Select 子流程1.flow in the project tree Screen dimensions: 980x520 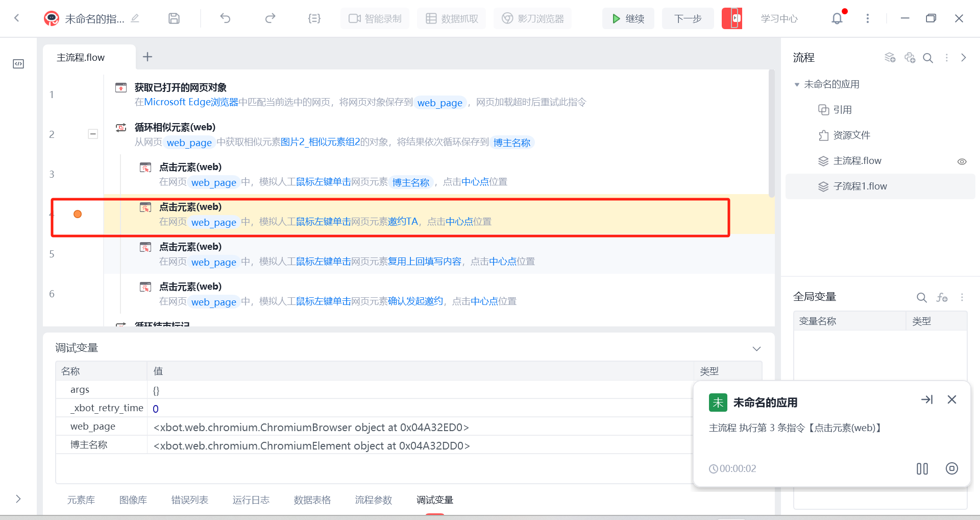click(880, 186)
